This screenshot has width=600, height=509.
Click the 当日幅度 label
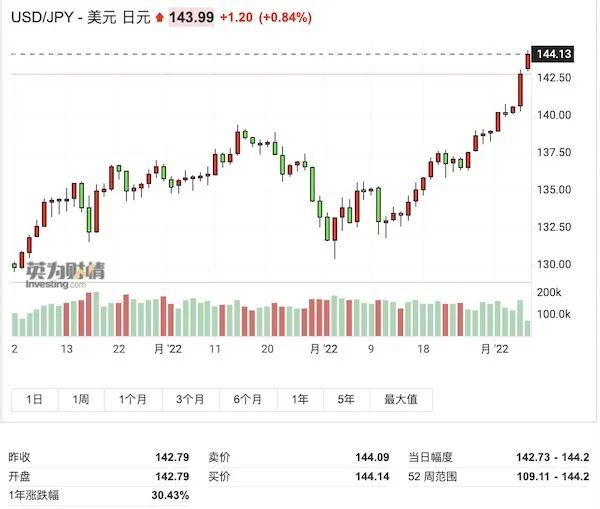pos(431,457)
